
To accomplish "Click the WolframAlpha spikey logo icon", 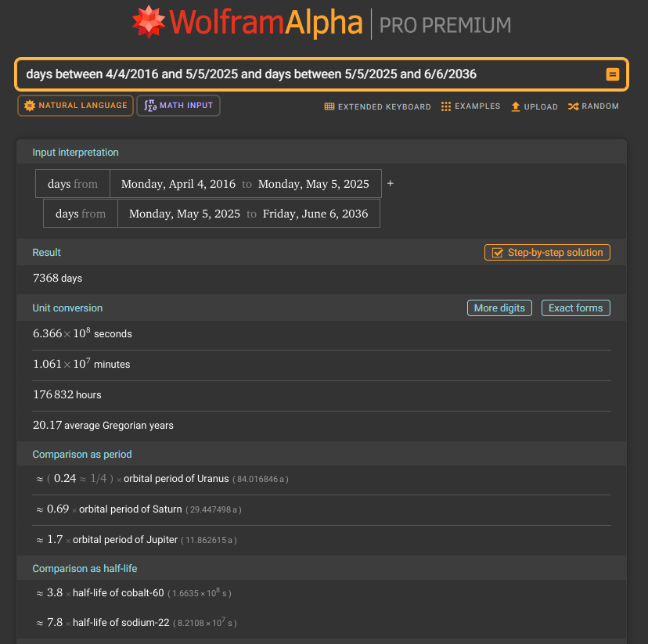I will click(x=149, y=22).
